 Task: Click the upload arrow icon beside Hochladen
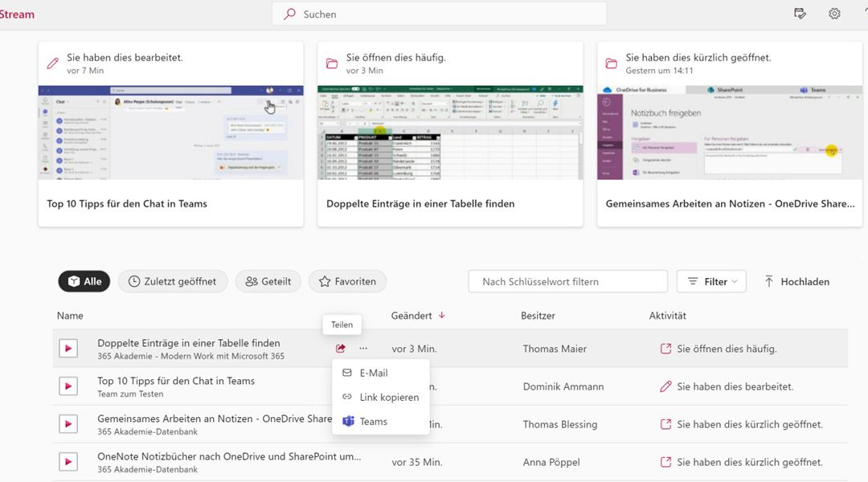click(769, 281)
